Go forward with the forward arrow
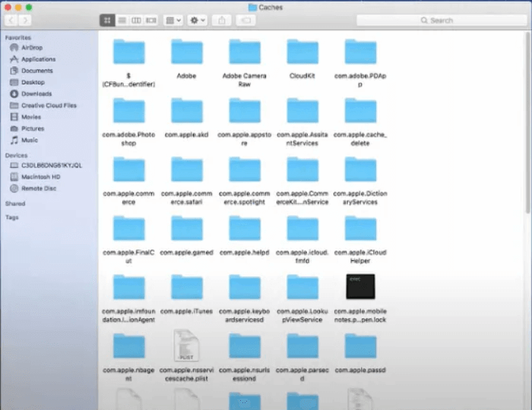The image size is (532, 410). pyautogui.click(x=25, y=21)
